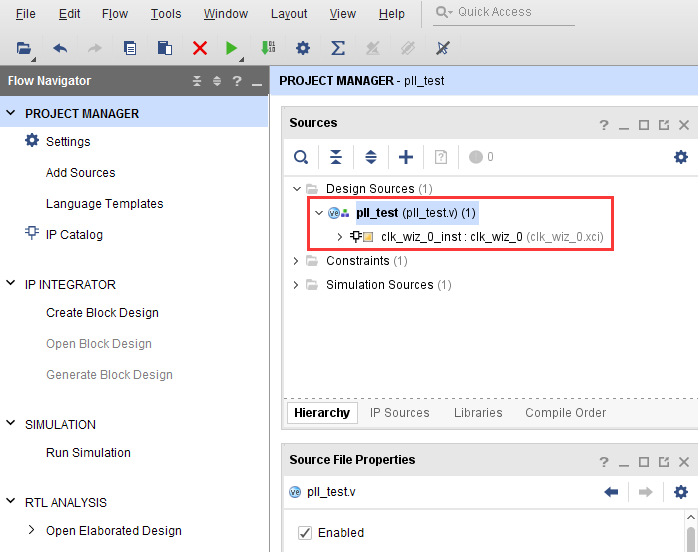Click the Sigma reports toolbar icon
Screen dimensions: 698x552
pos(338,48)
